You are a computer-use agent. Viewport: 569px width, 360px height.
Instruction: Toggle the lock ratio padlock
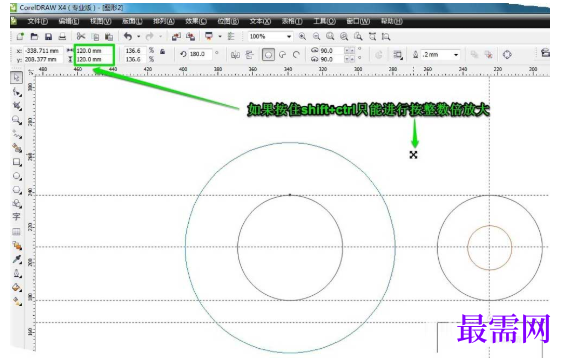click(163, 52)
